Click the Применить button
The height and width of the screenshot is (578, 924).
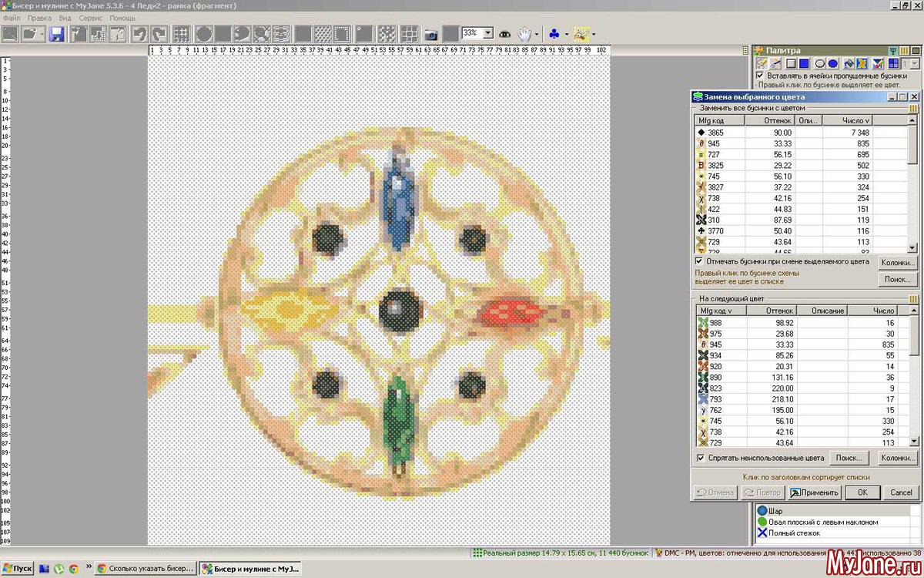815,492
